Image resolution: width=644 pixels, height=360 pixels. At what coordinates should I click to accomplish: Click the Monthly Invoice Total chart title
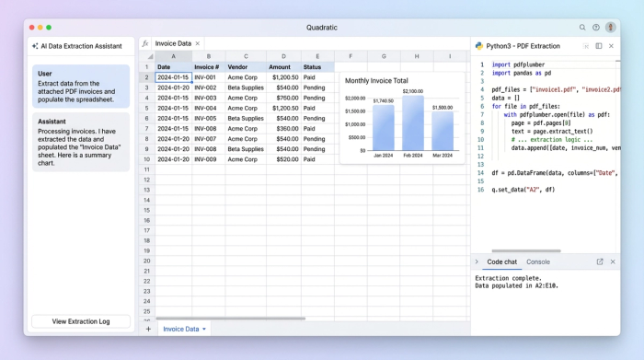point(376,80)
